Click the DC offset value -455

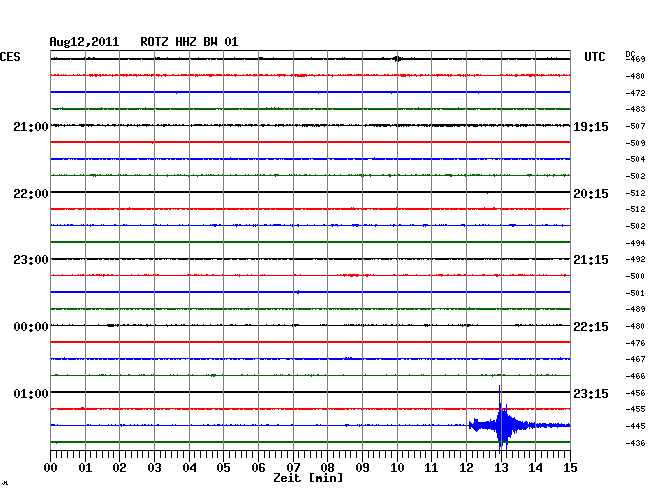click(x=635, y=409)
